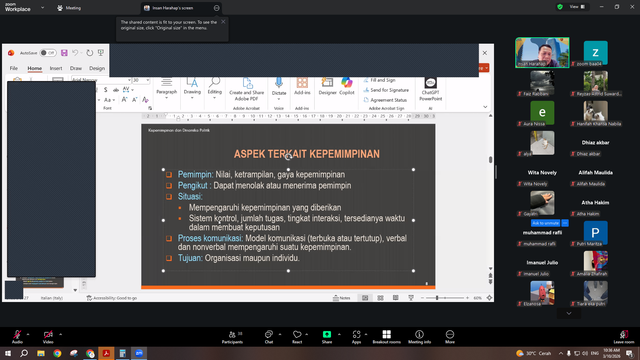
Task: Click Create and Share Adobe PDF
Action: 247,89
